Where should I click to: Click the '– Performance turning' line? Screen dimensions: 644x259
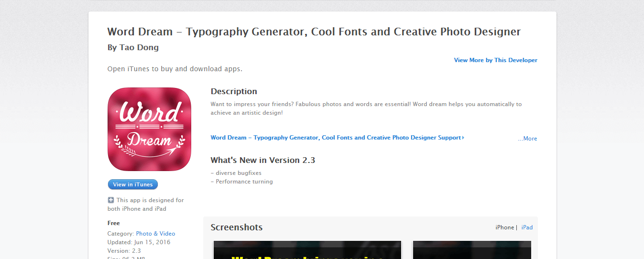tap(242, 182)
